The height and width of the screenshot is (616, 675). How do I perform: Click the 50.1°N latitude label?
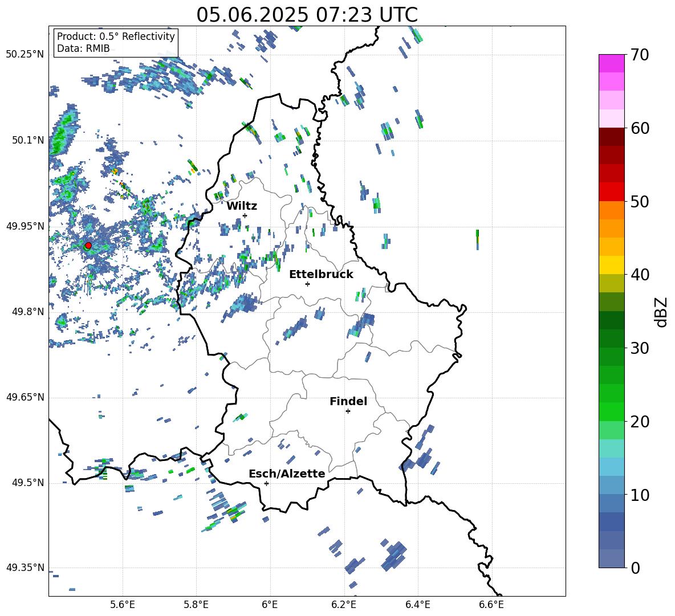tap(27, 140)
